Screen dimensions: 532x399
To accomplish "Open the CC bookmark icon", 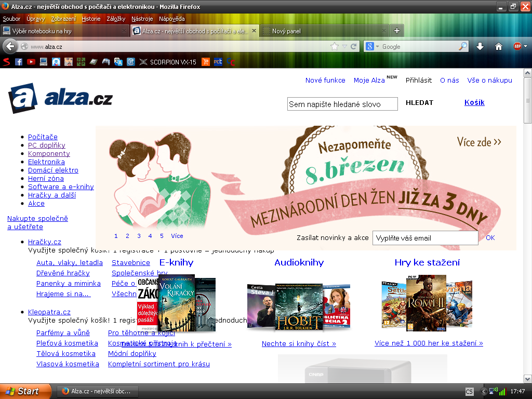I will coord(230,62).
